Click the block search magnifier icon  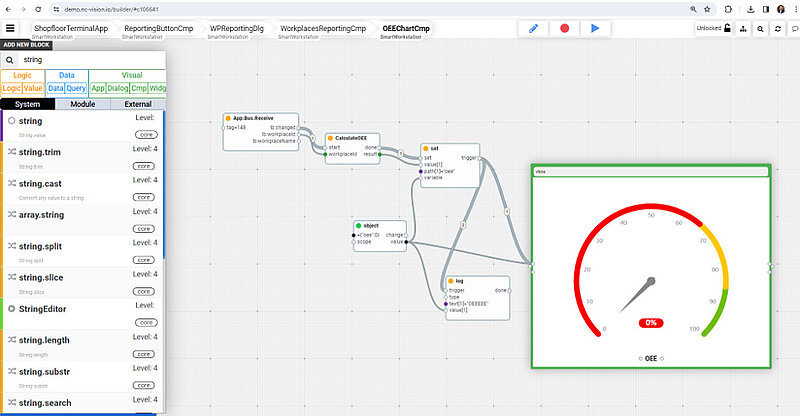coord(10,60)
